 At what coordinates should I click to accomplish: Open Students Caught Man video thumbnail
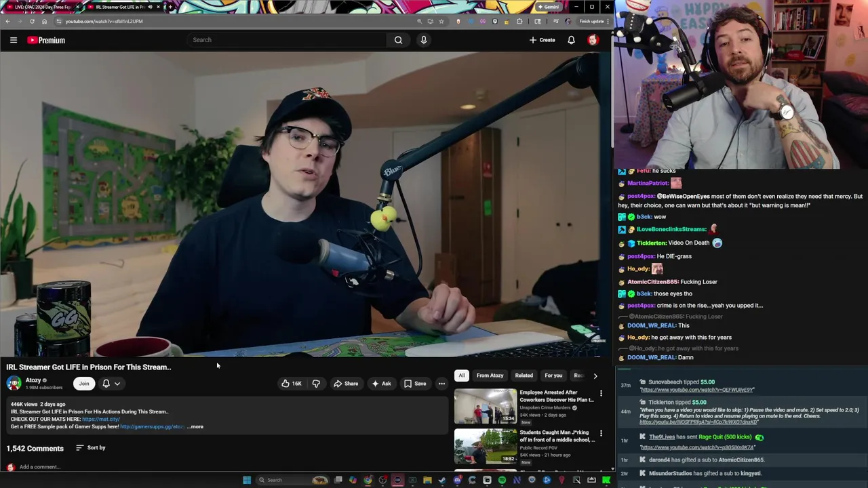click(485, 445)
